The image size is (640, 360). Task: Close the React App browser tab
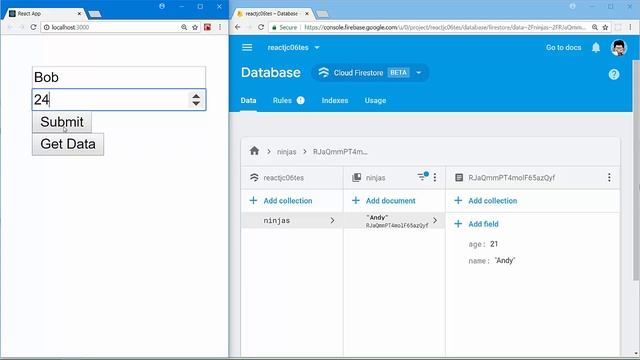point(79,13)
